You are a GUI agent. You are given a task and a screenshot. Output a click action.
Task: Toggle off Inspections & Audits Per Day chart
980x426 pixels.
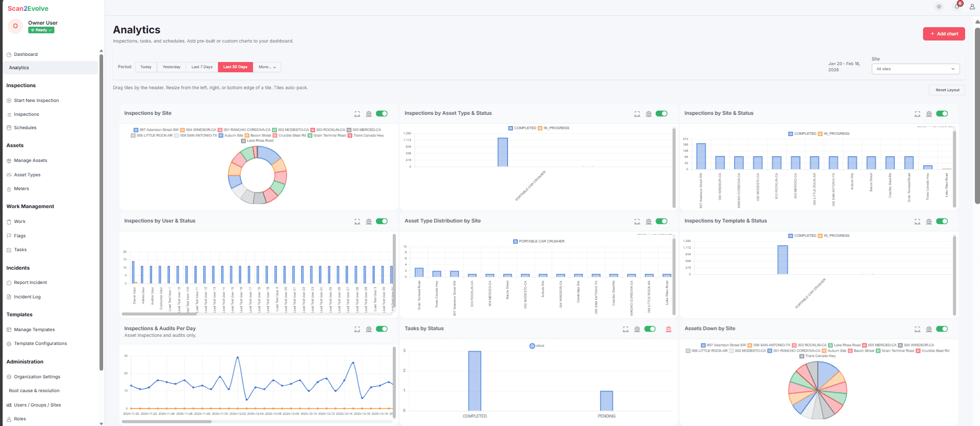click(382, 329)
